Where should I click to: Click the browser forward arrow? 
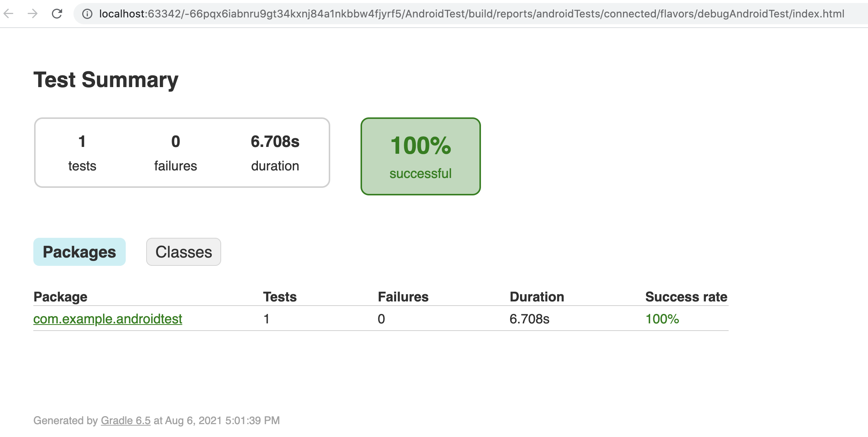point(33,14)
